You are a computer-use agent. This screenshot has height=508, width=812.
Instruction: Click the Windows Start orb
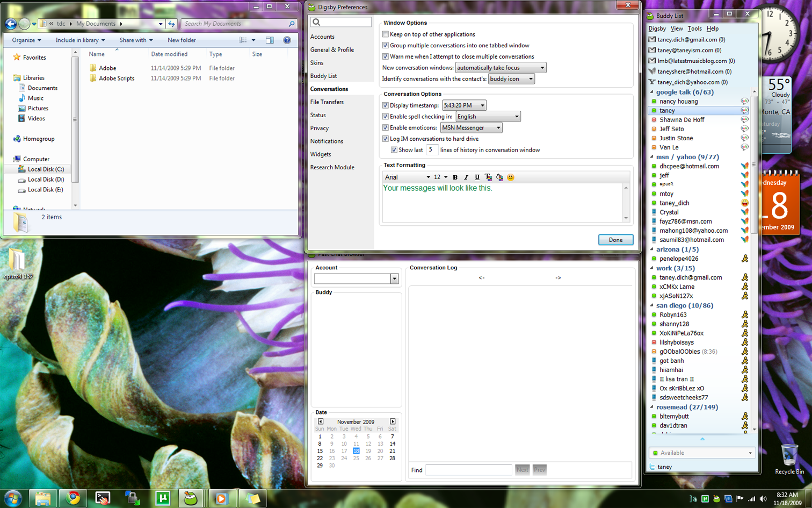pos(12,498)
